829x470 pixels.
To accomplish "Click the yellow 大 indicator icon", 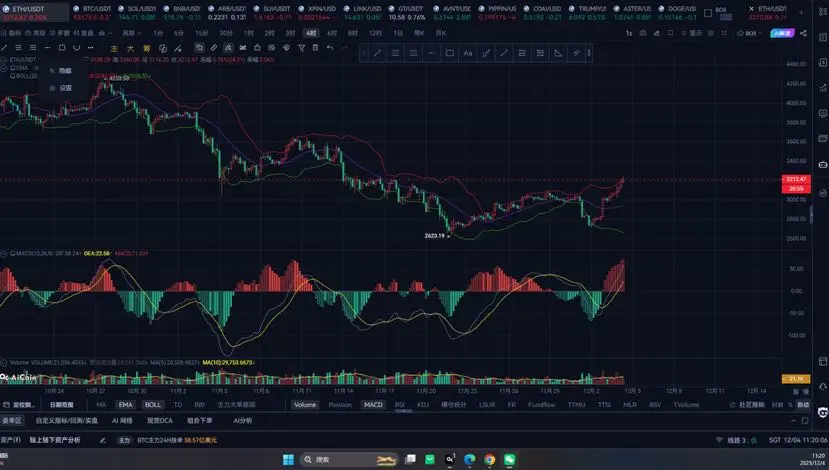I will coord(131,49).
